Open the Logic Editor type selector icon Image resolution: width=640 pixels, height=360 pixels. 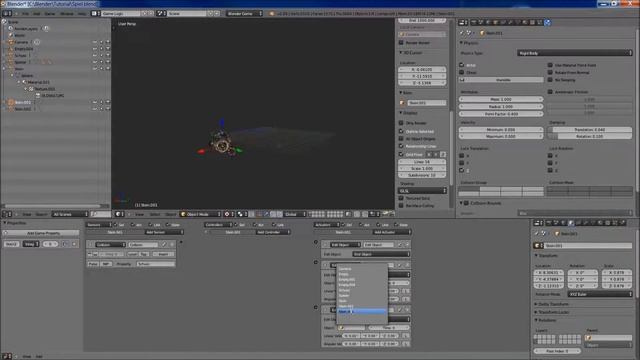(x=7, y=356)
